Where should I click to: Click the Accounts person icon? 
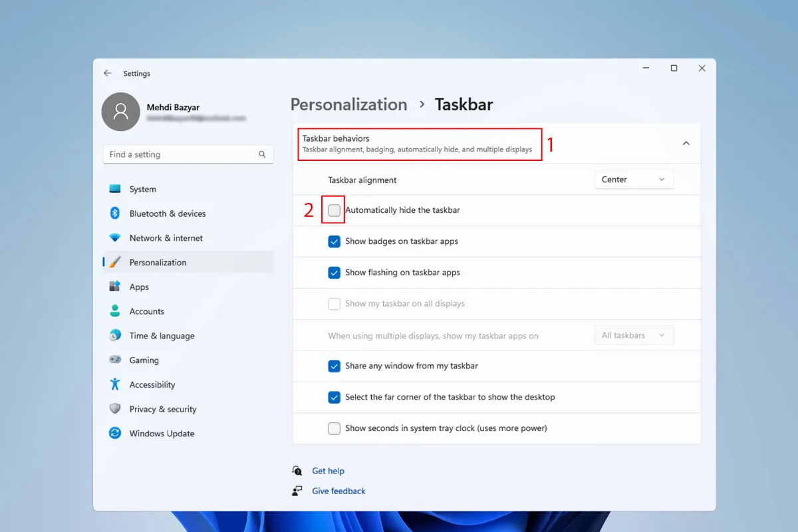[x=115, y=311]
